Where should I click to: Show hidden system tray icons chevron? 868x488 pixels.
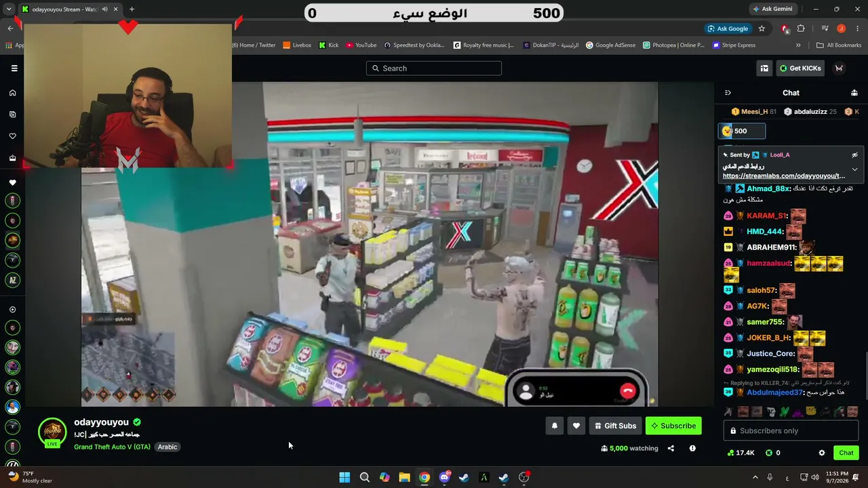754,477
